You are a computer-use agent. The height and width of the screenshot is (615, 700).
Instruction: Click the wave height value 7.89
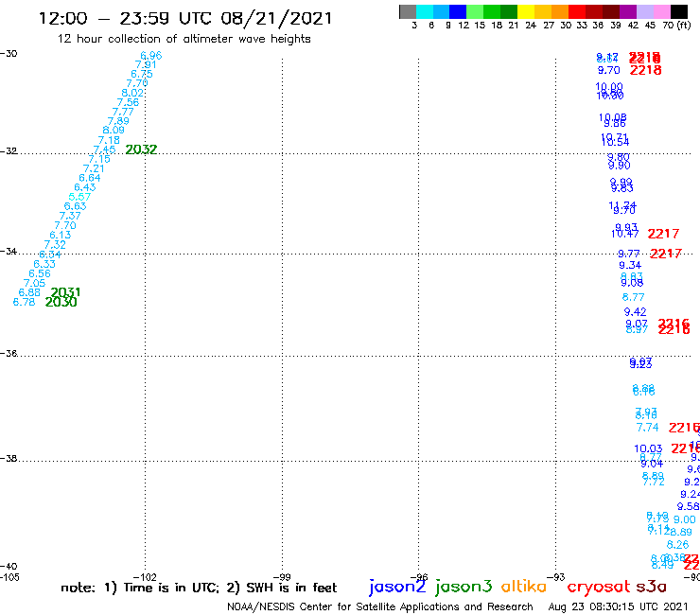[x=118, y=121]
